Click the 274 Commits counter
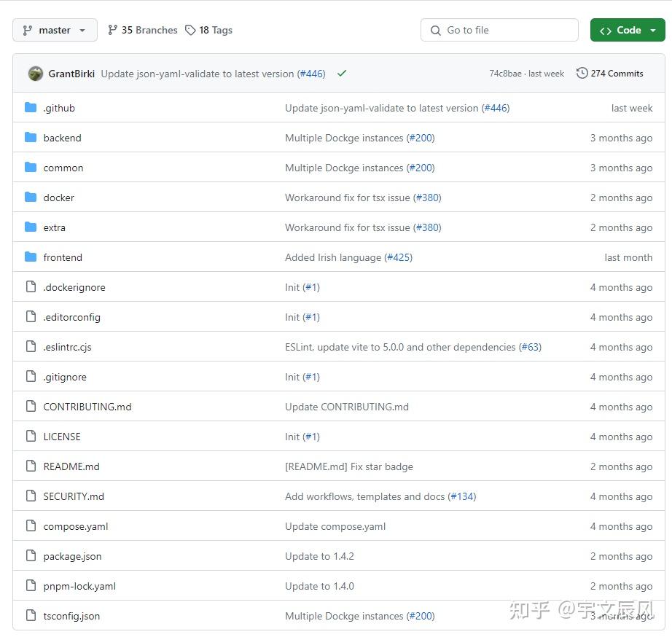 click(617, 73)
